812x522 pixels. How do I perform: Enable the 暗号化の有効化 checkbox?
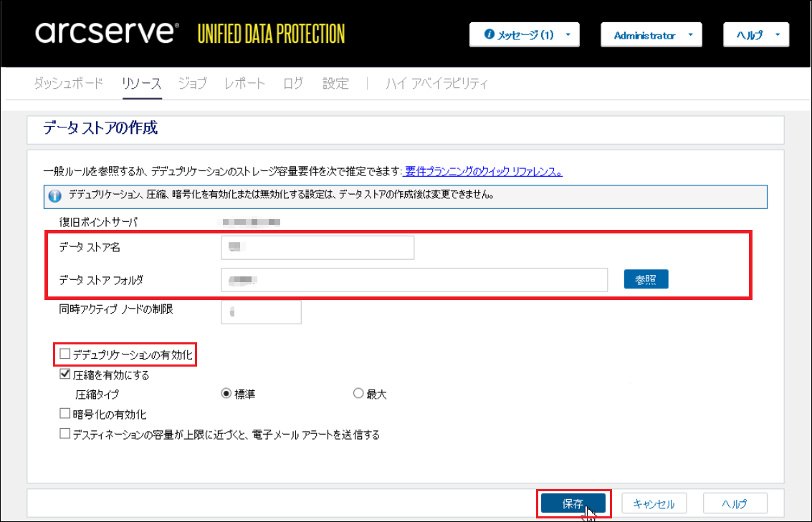click(66, 414)
